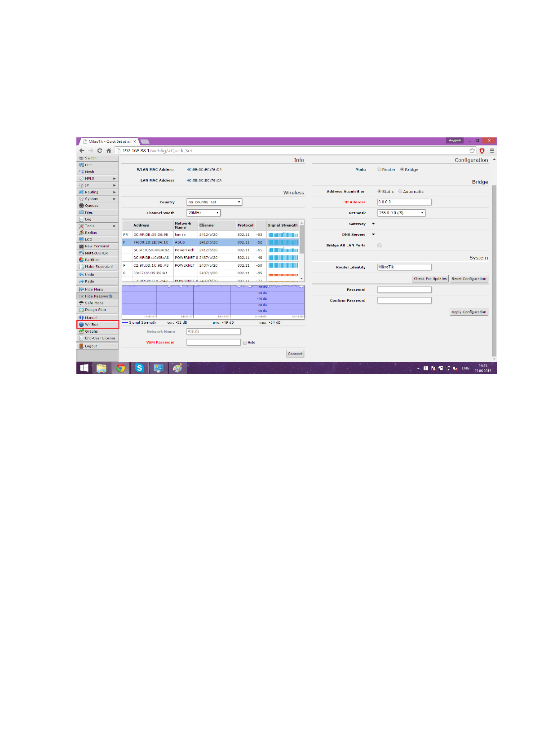Switch to Chrome in the taskbar
Screen dimensions: 535x756
click(120, 368)
